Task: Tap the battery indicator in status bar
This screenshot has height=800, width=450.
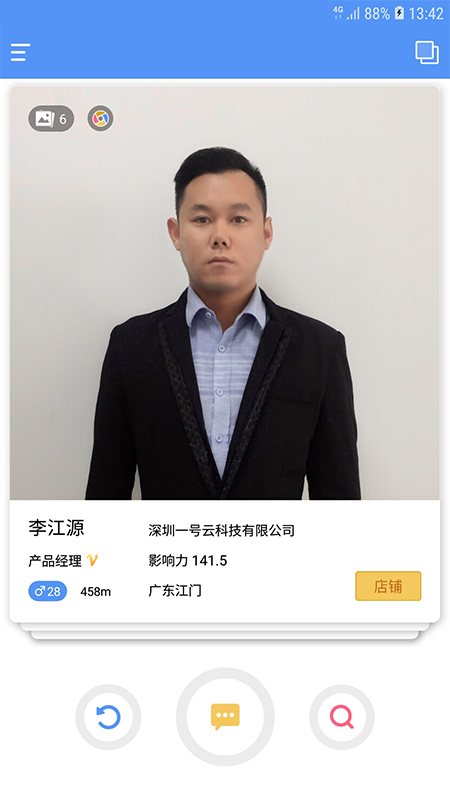Action: pyautogui.click(x=399, y=13)
